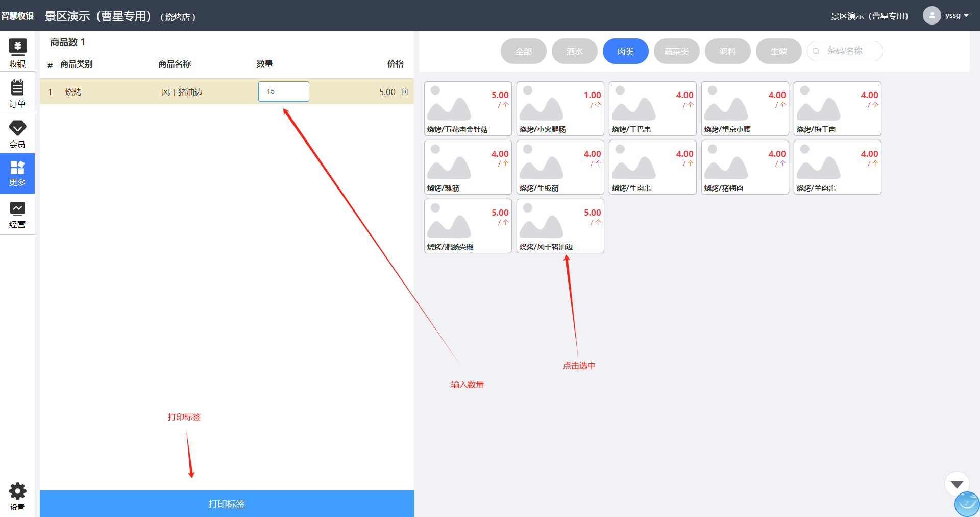Screen dimensions: 980x517
Task: Select the 生碳 category tab
Action: pyautogui.click(x=778, y=51)
